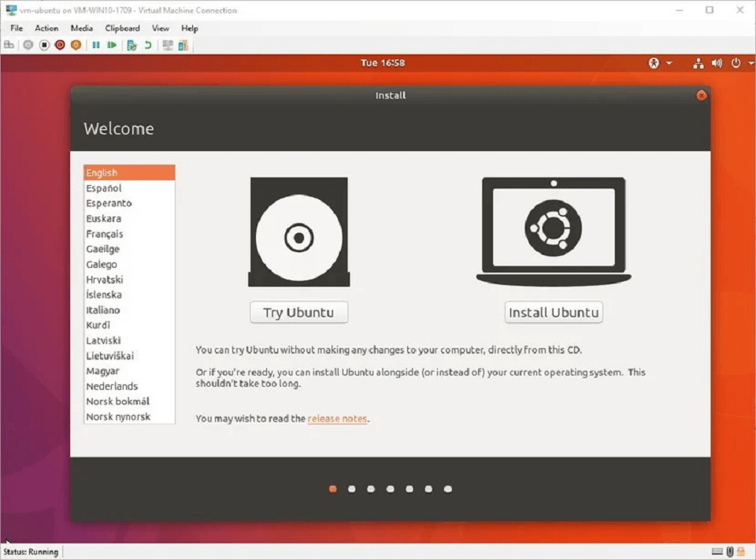
Task: Click the Ctrl+Alt+Delete toolbar icon
Action: tap(9, 46)
